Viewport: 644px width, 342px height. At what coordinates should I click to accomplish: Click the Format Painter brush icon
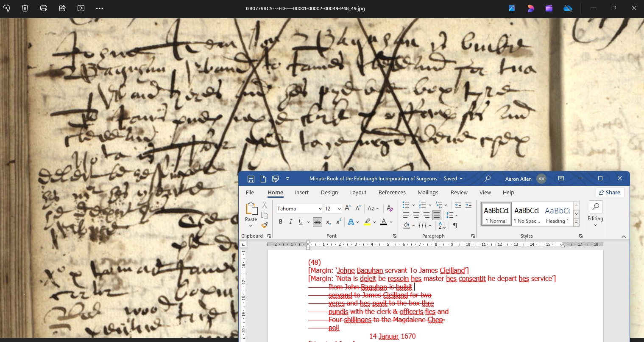tap(265, 225)
